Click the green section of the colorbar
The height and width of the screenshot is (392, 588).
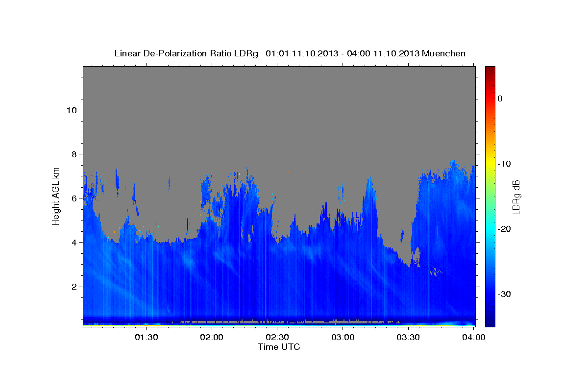click(x=490, y=196)
